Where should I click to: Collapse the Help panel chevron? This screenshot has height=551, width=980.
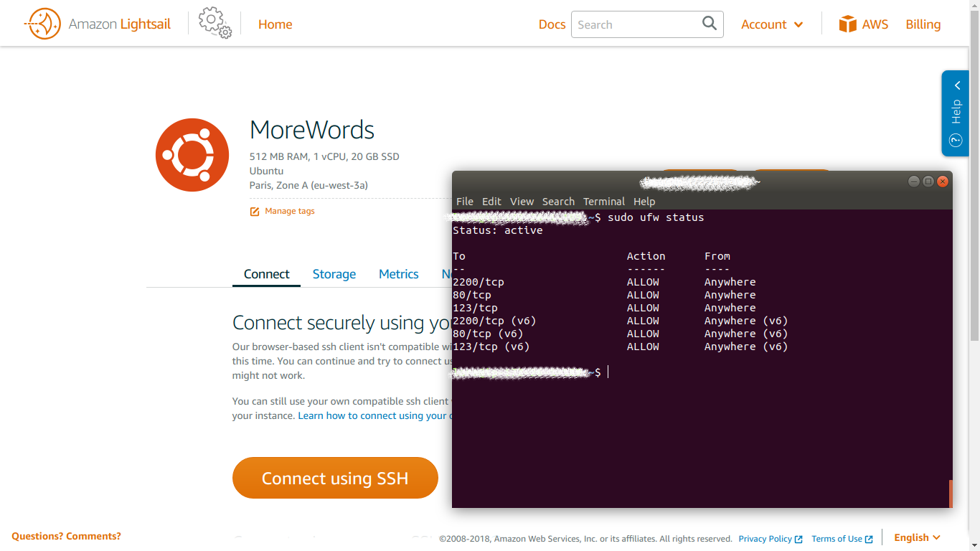pyautogui.click(x=957, y=85)
